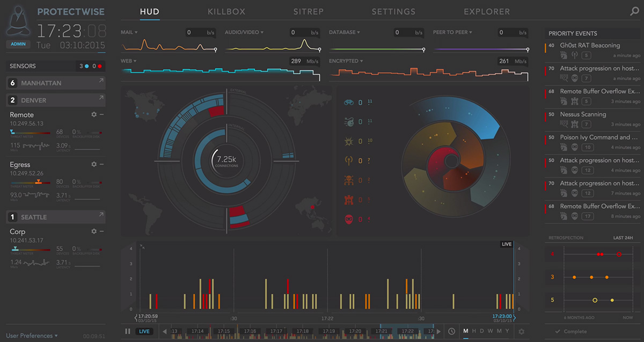644x342 pixels.
Task: Select the second threat icon in the kill chain list
Action: tap(348, 122)
